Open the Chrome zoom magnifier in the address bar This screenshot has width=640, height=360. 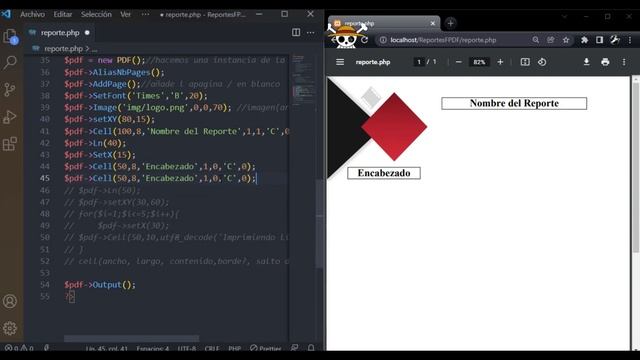(x=536, y=40)
